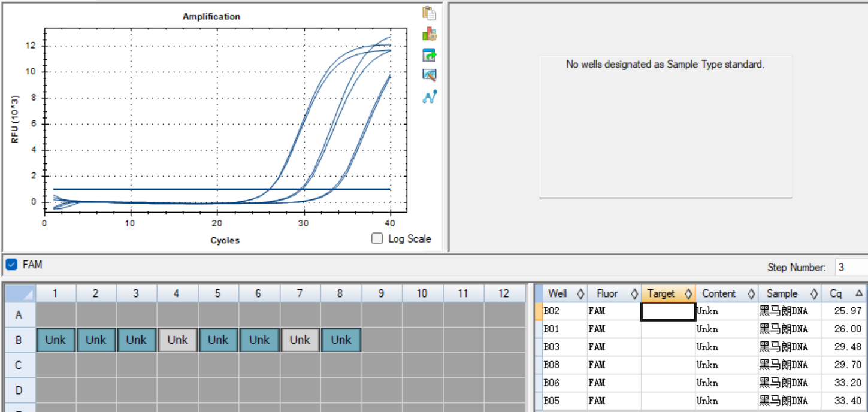Select the B03 well row in results table
Image resolution: width=868 pixels, height=412 pixels.
[x=701, y=347]
